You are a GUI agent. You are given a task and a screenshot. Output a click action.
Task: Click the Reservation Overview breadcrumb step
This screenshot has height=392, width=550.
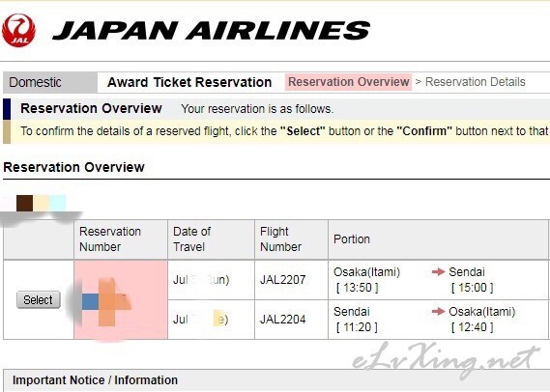(348, 82)
